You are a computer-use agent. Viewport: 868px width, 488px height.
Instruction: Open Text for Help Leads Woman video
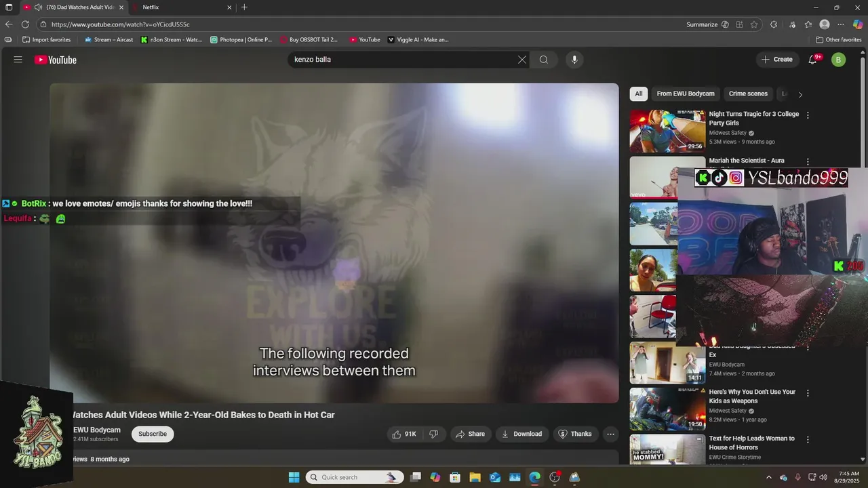click(x=667, y=449)
